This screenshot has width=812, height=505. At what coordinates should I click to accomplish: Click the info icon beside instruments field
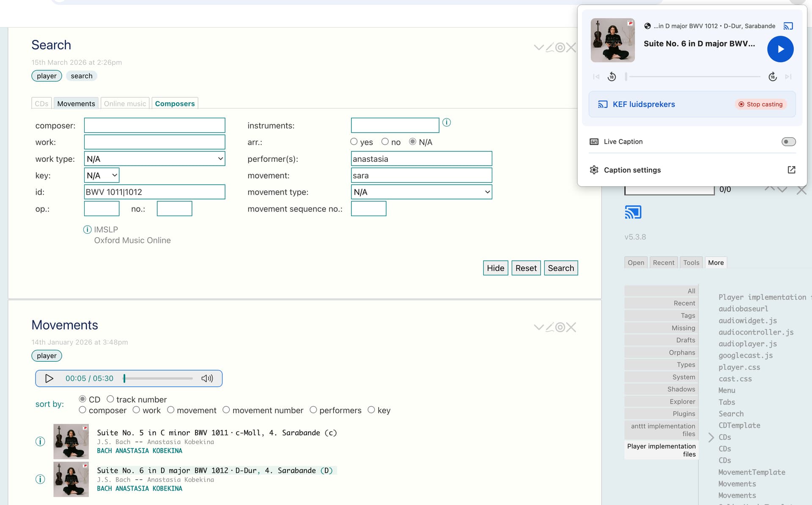click(447, 123)
